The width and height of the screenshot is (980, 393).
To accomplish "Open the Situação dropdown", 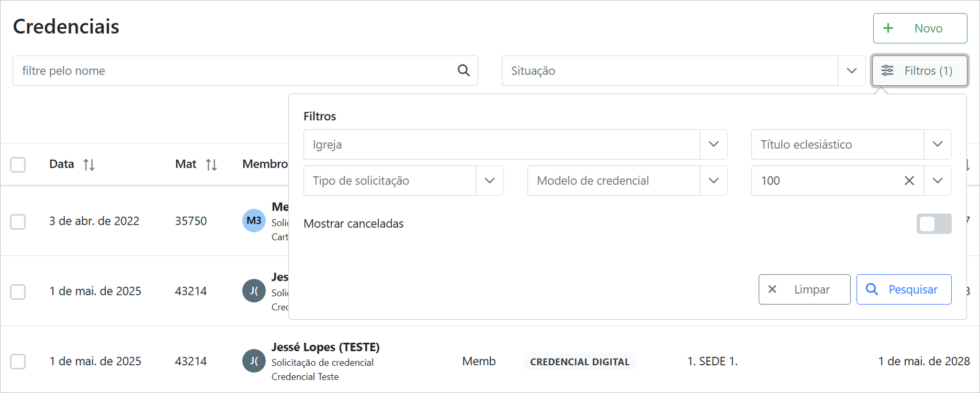I will click(x=851, y=71).
